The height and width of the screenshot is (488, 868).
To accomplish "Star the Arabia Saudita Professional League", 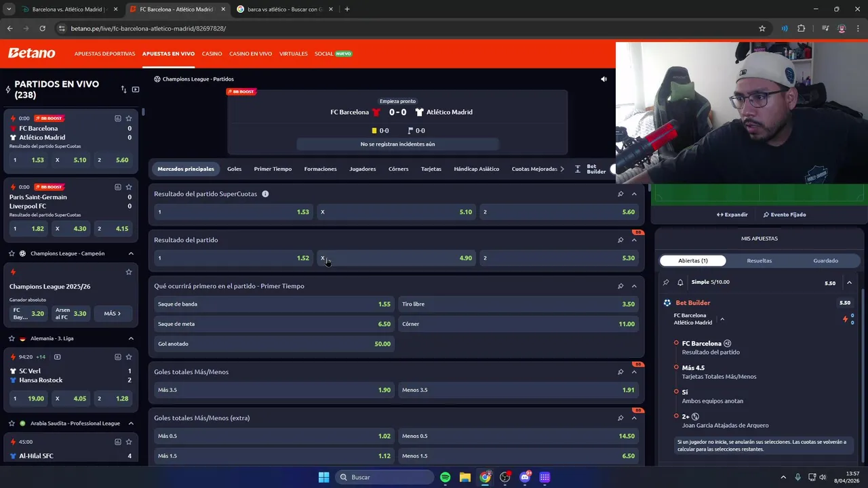I will coord(12,424).
